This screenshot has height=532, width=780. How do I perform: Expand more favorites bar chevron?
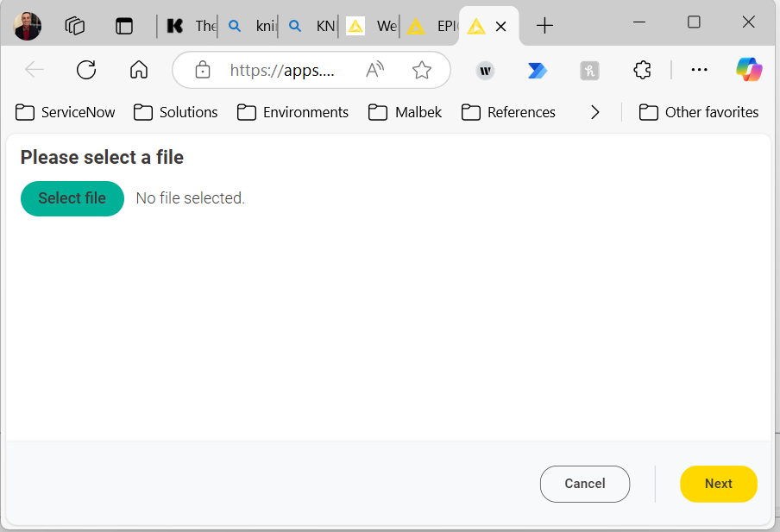(x=595, y=112)
